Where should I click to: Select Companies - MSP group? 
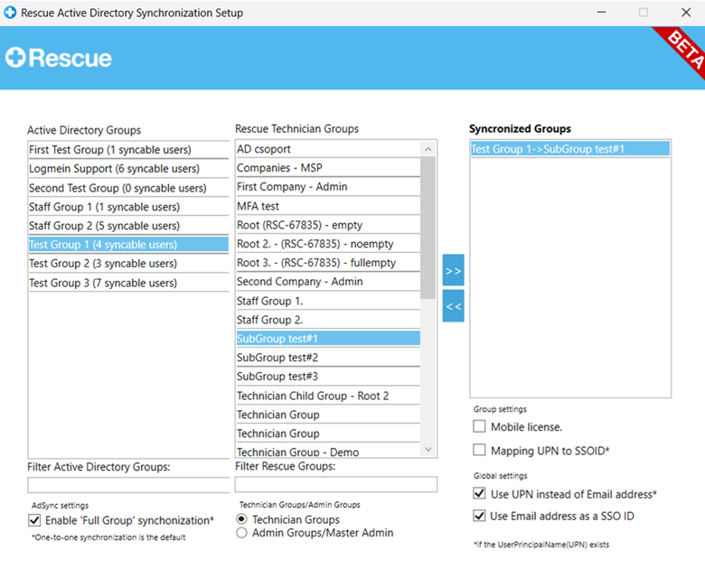click(x=328, y=168)
